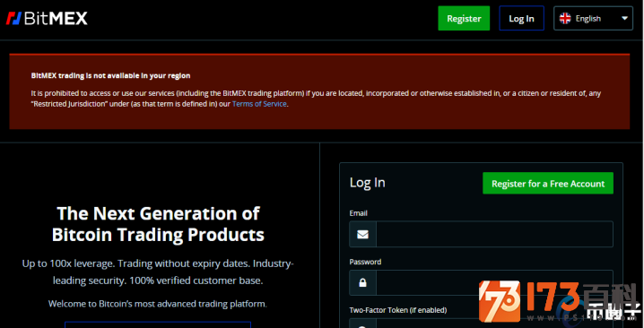Click Register for a Free Account
This screenshot has width=644, height=328.
tap(548, 184)
